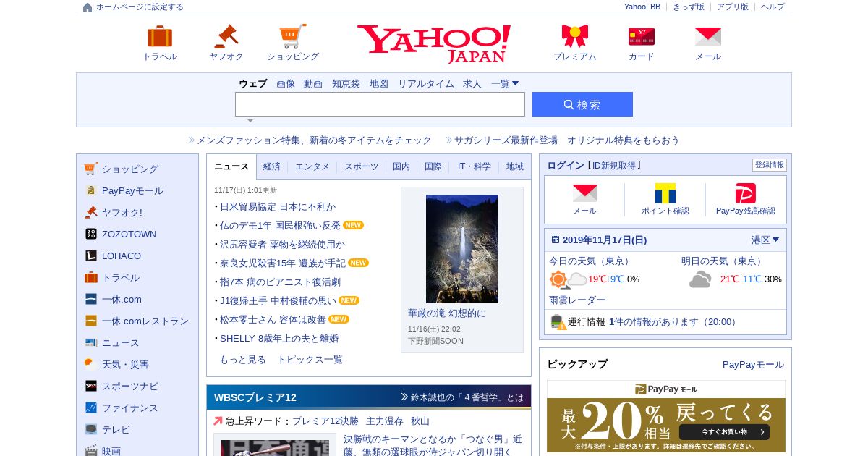The height and width of the screenshot is (456, 868).
Task: Click the sidebar トラベル suitcase icon
Action: [90, 277]
